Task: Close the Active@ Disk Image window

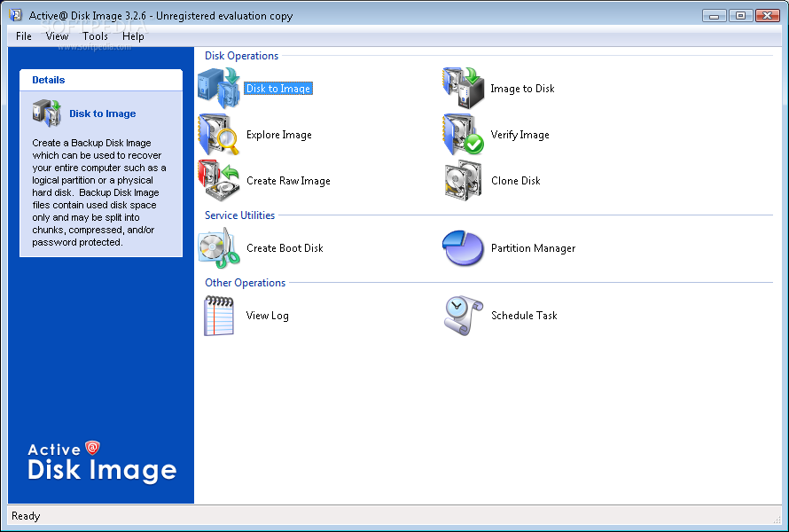Action: click(768, 16)
